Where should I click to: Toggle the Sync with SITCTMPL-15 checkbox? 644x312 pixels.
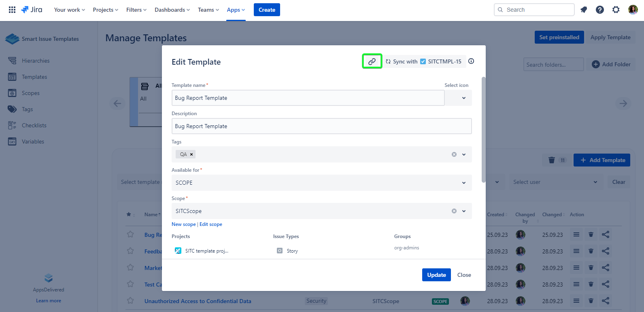pos(423,61)
